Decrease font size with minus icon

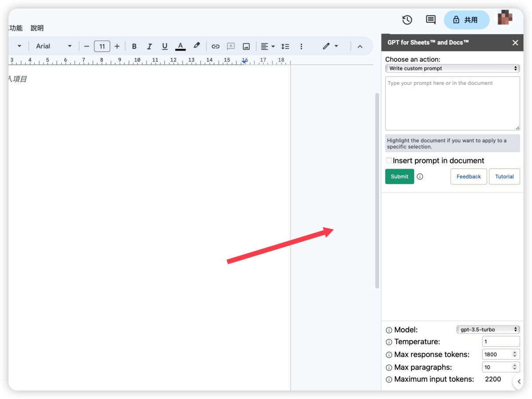coord(86,46)
